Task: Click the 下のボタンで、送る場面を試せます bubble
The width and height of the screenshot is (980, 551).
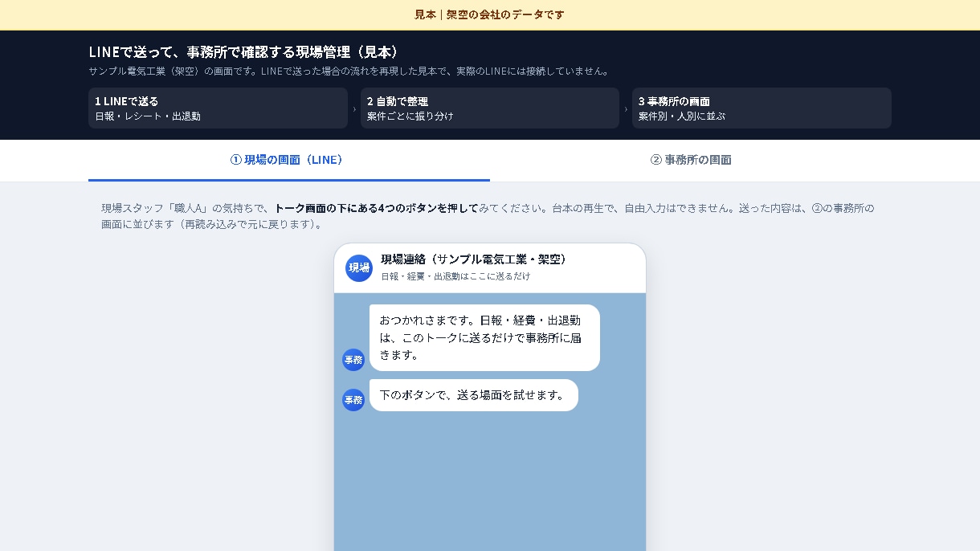Action: click(474, 395)
